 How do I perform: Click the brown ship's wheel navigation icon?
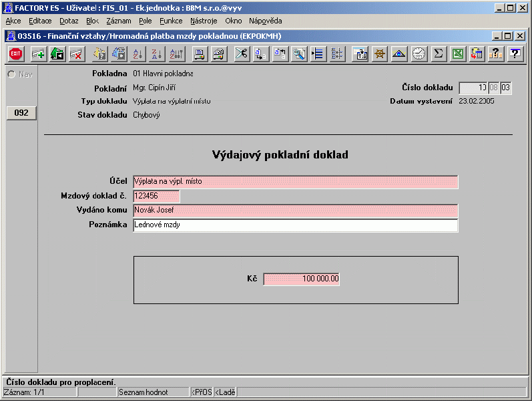tap(380, 53)
